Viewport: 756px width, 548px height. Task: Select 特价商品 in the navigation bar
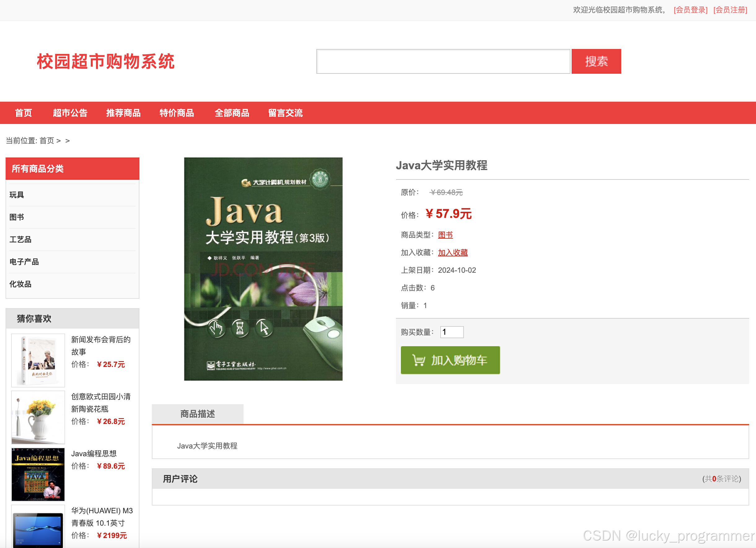click(x=177, y=113)
